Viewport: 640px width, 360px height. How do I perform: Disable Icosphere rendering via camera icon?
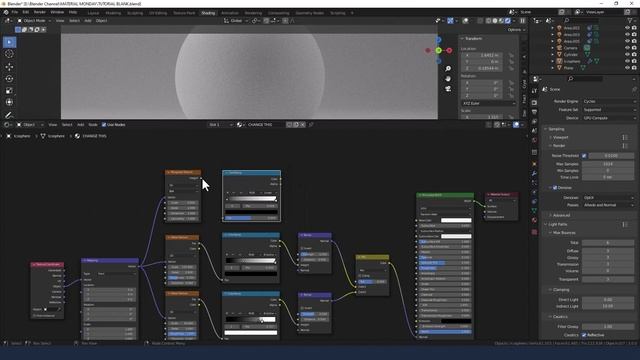(x=634, y=61)
